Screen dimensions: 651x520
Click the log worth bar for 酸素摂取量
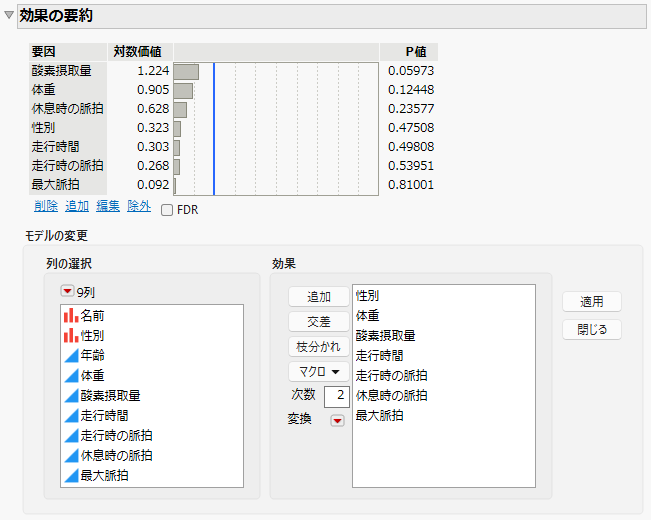pos(186,72)
